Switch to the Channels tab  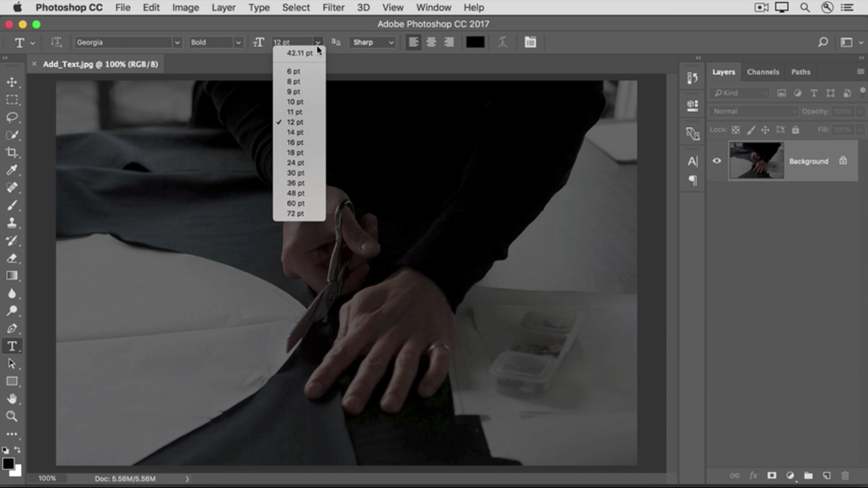pyautogui.click(x=763, y=72)
